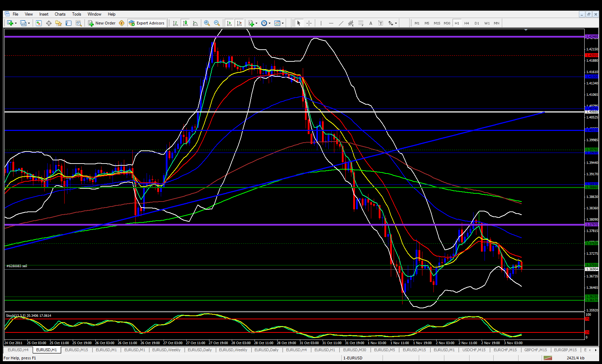Expand the Templates dropdown arrow
Screen dimensions: 602x364
pyautogui.click(x=283, y=23)
